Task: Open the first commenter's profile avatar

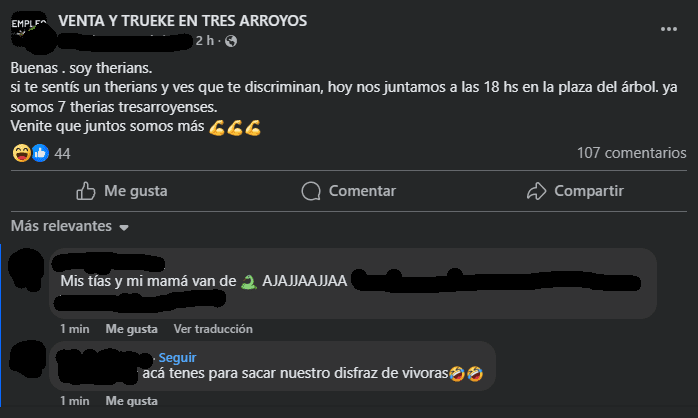Action: click(x=28, y=270)
